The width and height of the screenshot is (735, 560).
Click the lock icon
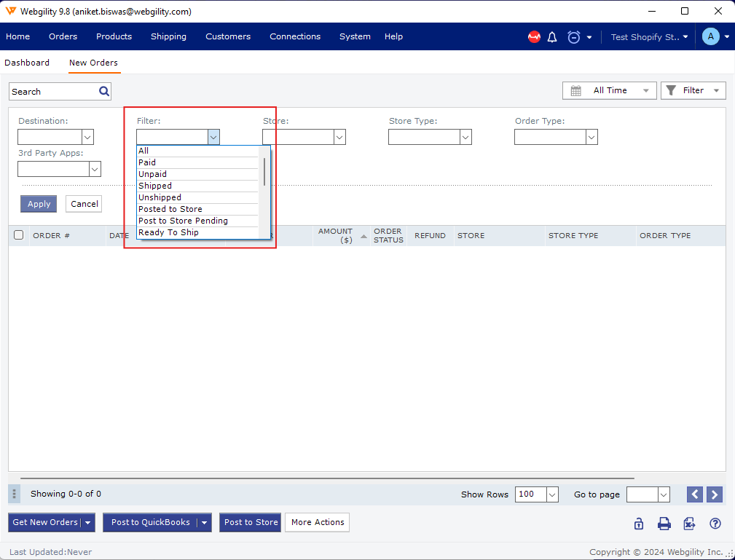[638, 524]
